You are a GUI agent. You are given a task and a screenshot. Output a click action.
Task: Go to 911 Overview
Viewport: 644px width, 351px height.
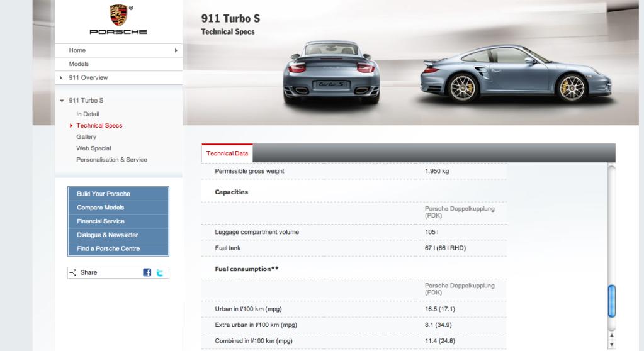[x=88, y=77]
